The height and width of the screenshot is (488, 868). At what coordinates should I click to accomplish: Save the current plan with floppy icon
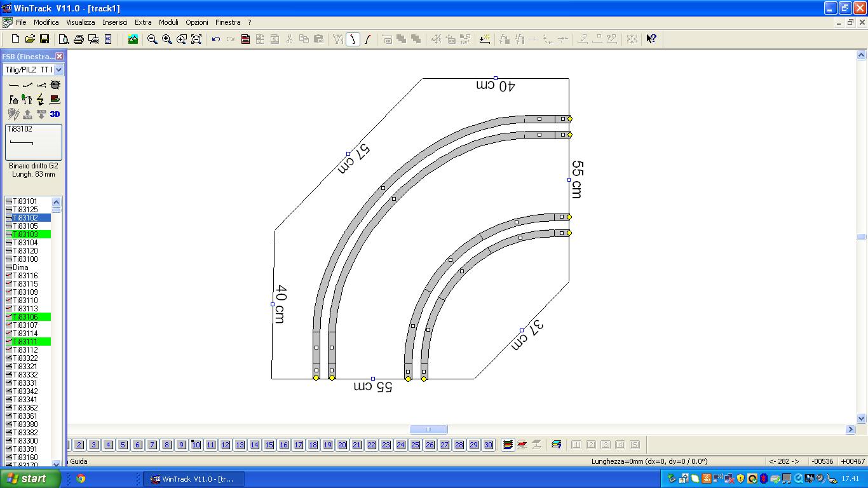coord(44,39)
